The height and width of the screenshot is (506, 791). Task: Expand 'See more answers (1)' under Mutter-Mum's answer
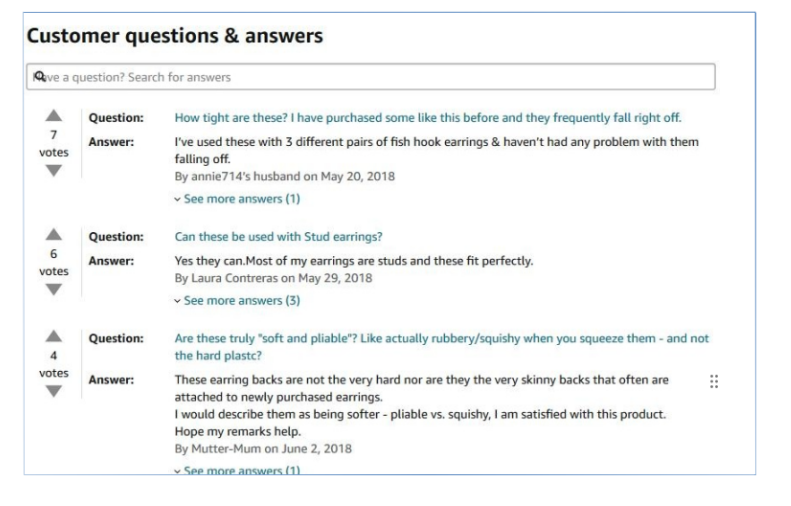pyautogui.click(x=237, y=469)
